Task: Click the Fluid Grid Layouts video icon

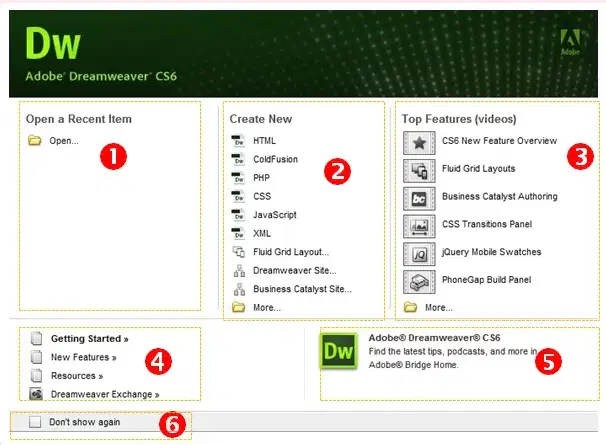Action: pos(419,171)
